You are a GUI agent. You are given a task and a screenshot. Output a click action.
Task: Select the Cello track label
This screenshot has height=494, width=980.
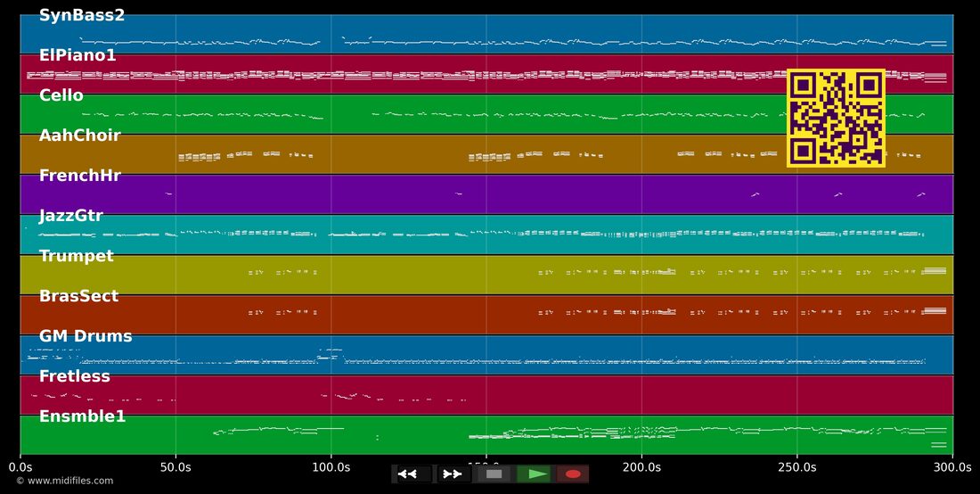61,95
